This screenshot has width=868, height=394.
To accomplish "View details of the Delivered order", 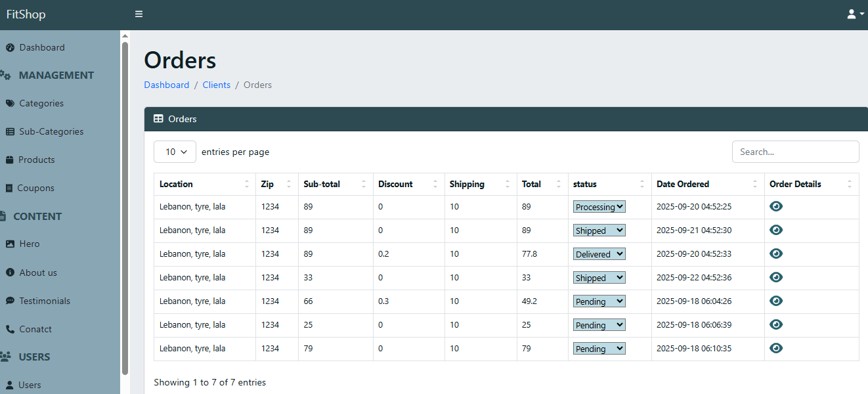I will [776, 254].
